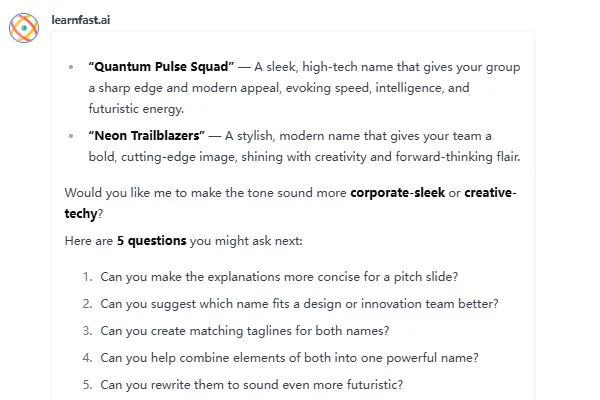Click the bold "Quantum Pulse Squad" name
The width and height of the screenshot is (600, 400).
click(x=161, y=67)
